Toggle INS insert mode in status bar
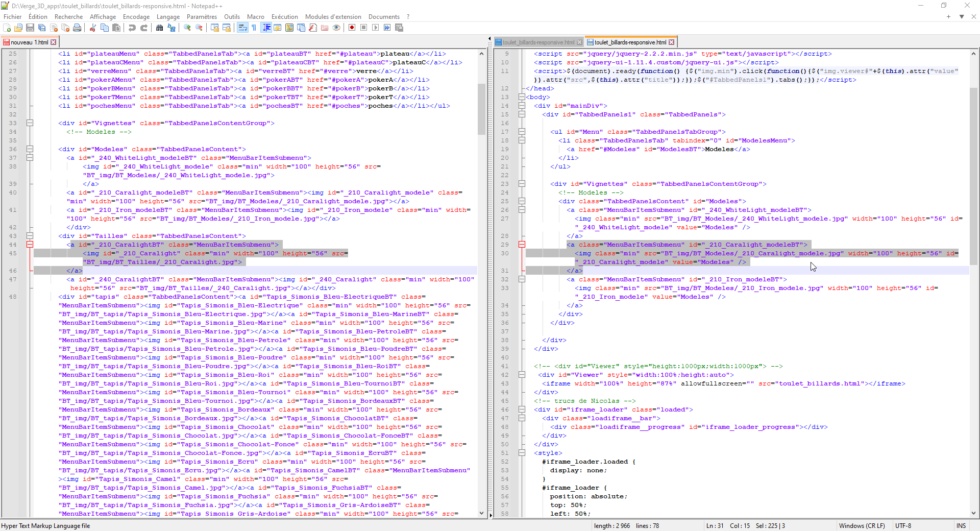 tap(961, 526)
